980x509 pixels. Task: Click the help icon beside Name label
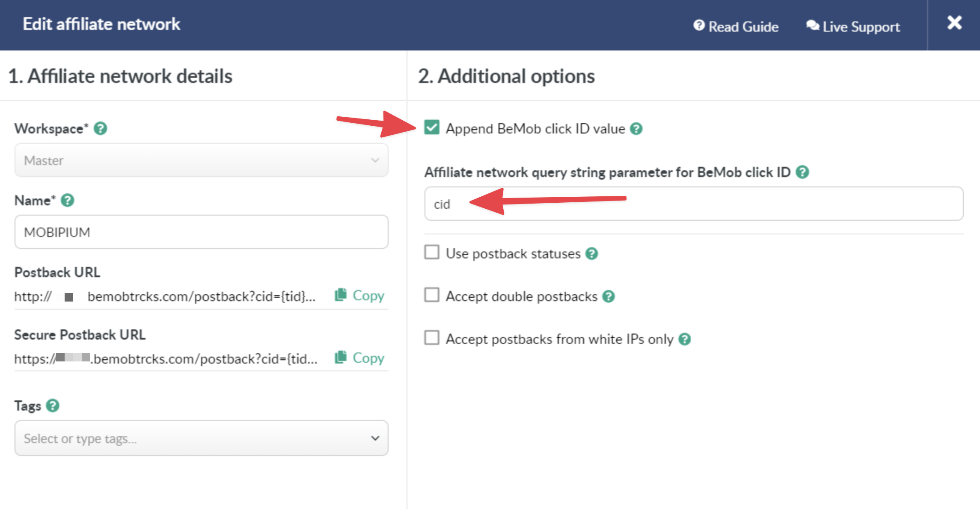pos(68,200)
